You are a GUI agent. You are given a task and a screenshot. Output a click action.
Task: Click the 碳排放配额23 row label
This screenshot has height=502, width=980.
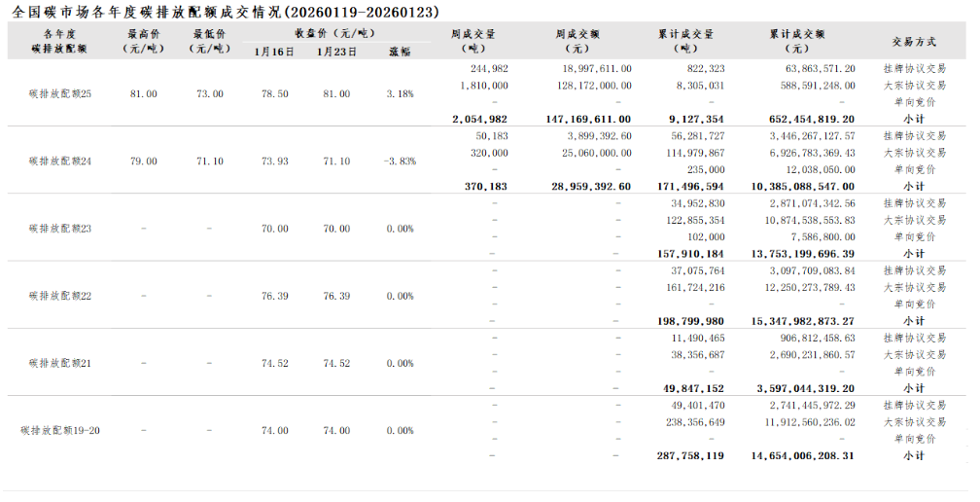click(x=60, y=229)
